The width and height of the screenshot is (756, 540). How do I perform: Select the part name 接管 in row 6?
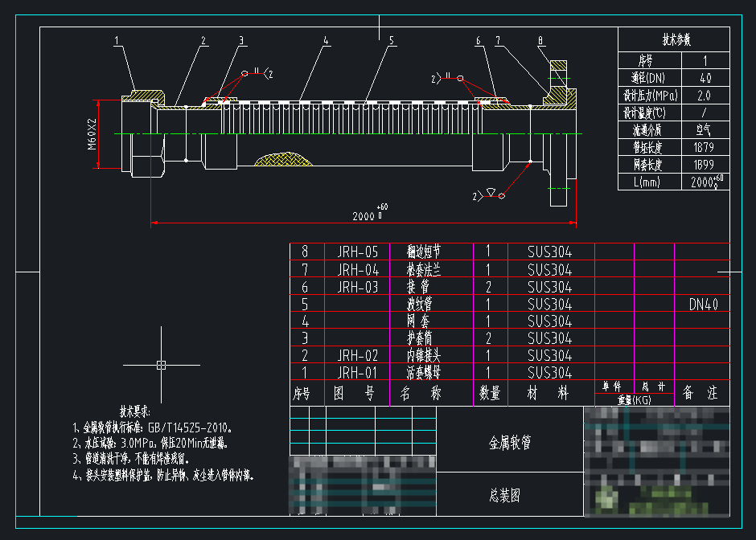pos(417,287)
